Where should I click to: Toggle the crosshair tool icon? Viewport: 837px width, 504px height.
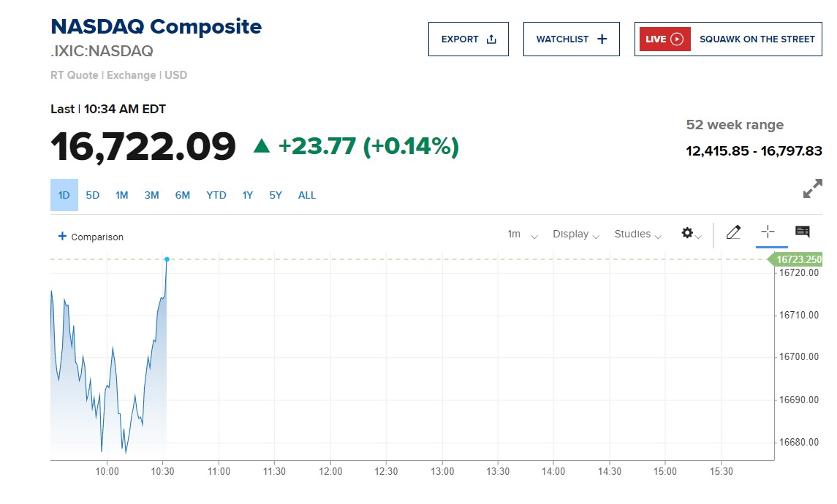(x=768, y=232)
